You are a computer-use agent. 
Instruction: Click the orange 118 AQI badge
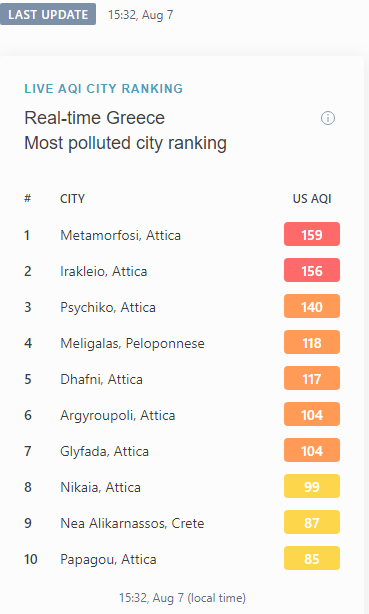click(312, 342)
